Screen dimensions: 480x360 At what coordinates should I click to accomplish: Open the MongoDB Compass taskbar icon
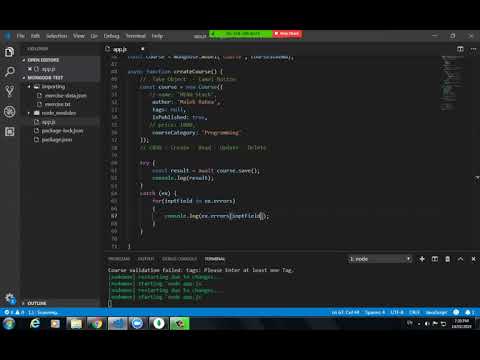pos(159,323)
